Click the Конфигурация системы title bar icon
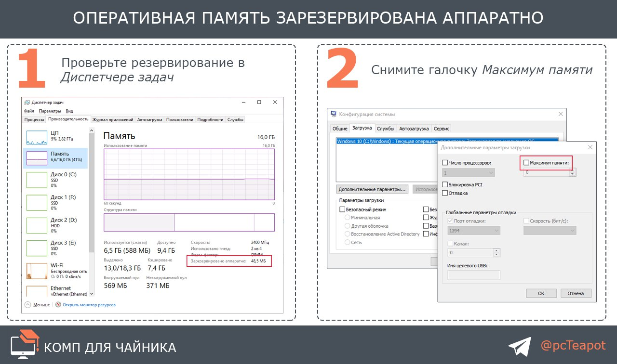Image resolution: width=617 pixels, height=364 pixels. click(x=334, y=114)
